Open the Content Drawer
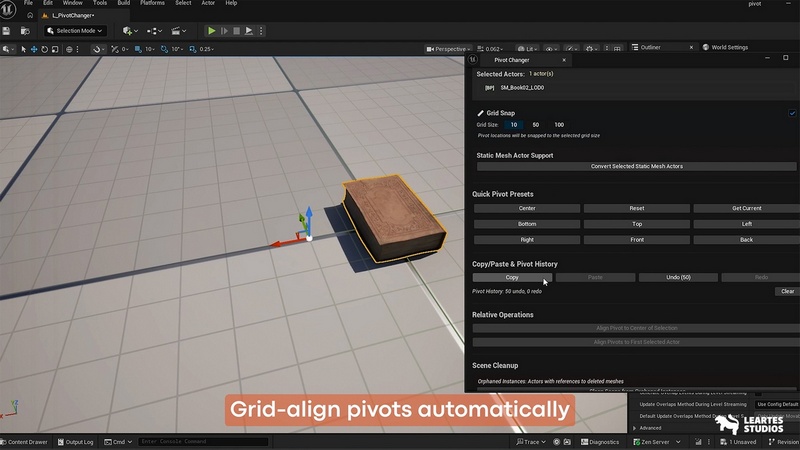The width and height of the screenshot is (800, 450). tap(24, 441)
